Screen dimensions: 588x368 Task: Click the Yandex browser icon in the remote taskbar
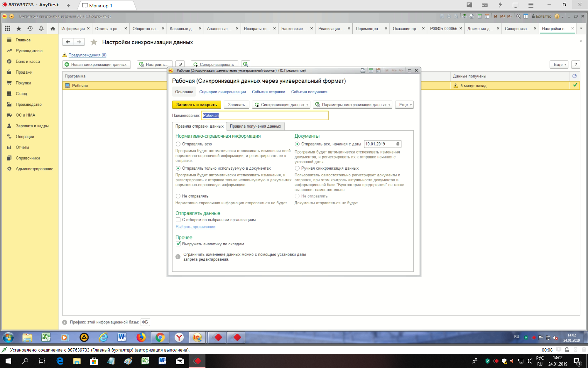(x=179, y=338)
